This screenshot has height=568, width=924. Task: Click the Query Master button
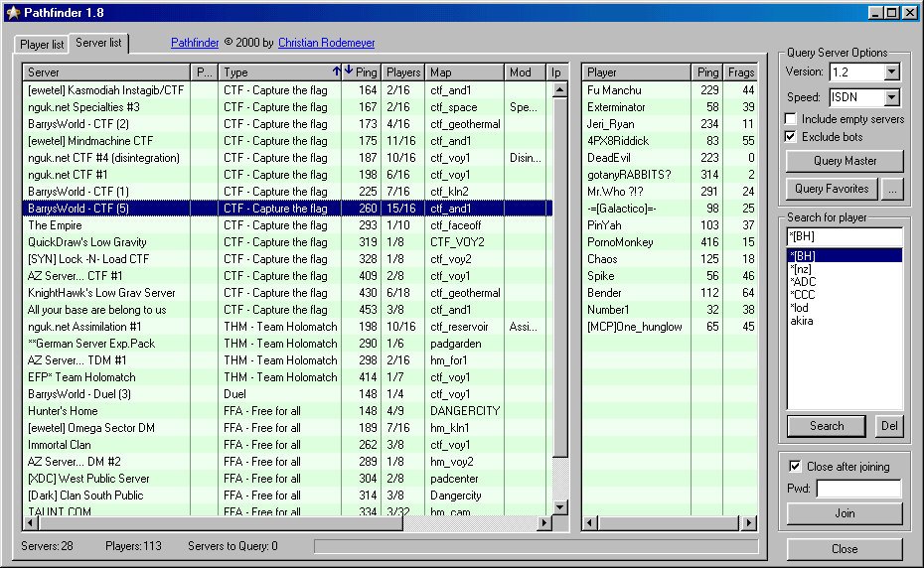pyautogui.click(x=845, y=161)
